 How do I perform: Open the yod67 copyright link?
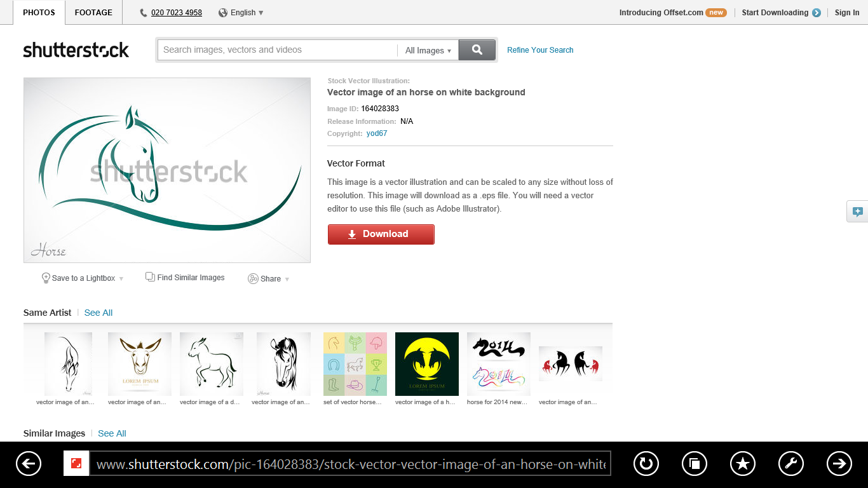(377, 133)
